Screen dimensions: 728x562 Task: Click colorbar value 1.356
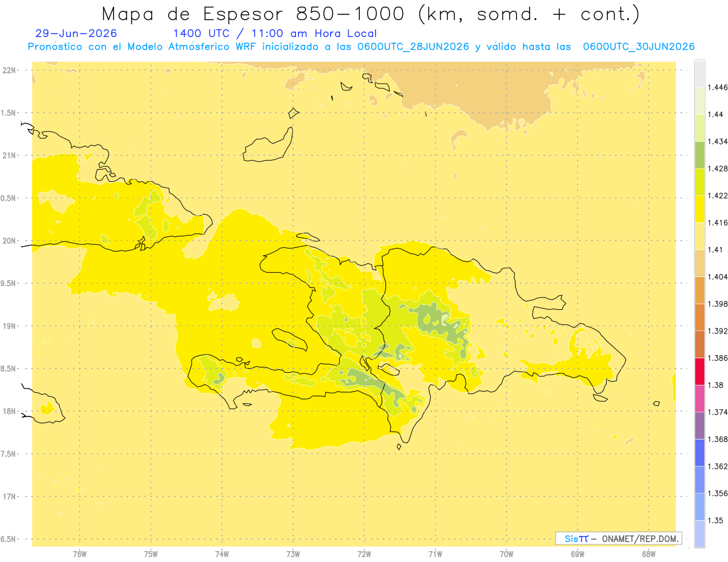718,493
